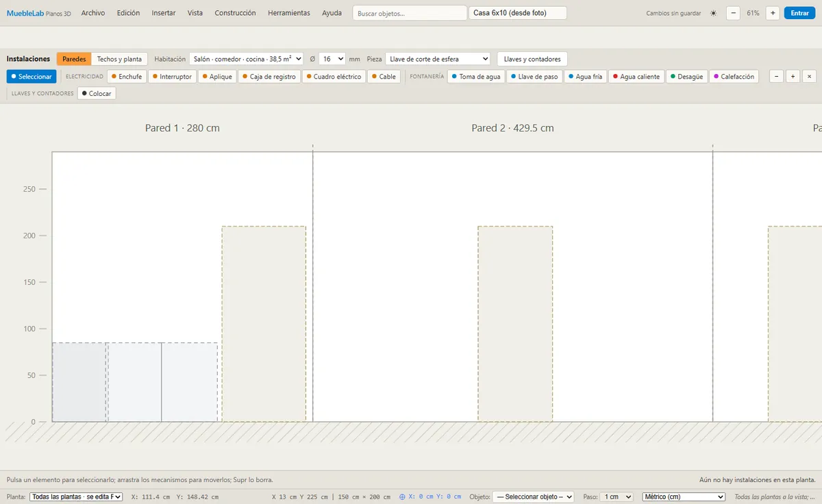
Task: Click the elevation view minus button
Action: pos(777,77)
